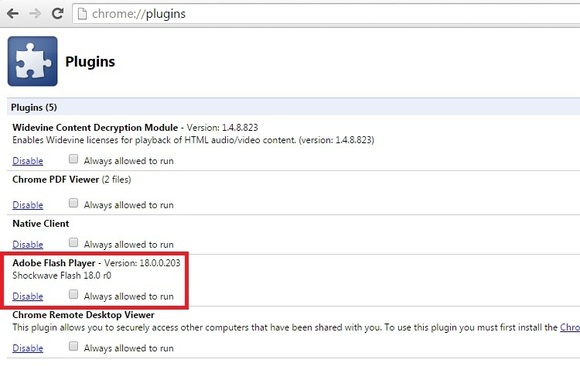
Task: Click the page icon in the address bar
Action: pos(82,14)
